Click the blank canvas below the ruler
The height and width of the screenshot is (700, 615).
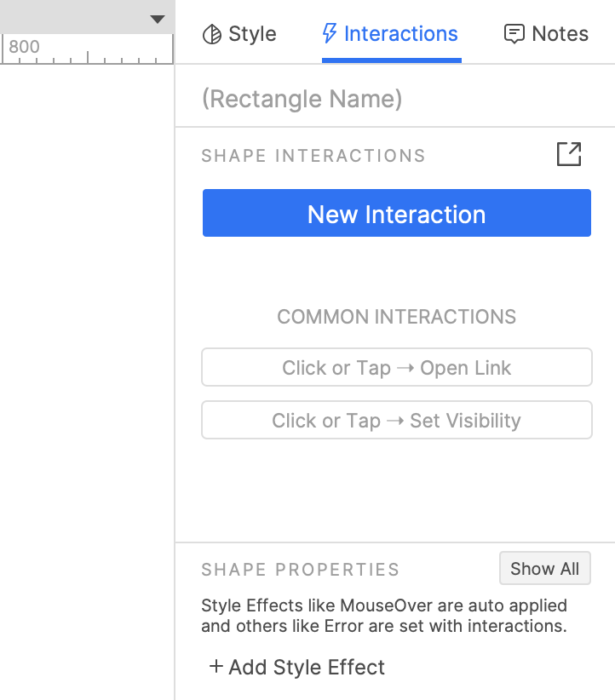pyautogui.click(x=85, y=341)
